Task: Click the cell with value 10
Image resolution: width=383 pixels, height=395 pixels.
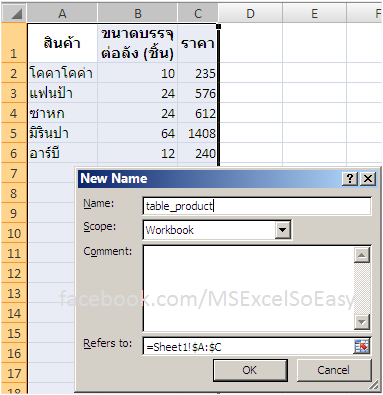Action: coord(138,73)
